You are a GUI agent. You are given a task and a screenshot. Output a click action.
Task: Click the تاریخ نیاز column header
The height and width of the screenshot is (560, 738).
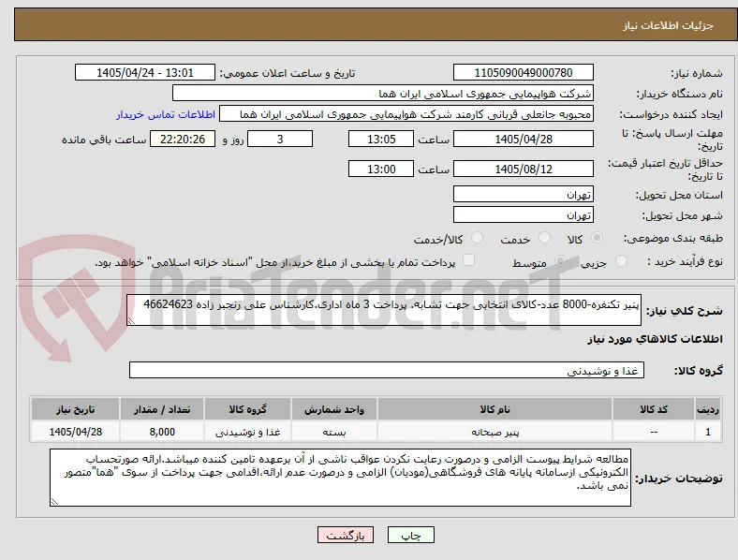point(75,409)
